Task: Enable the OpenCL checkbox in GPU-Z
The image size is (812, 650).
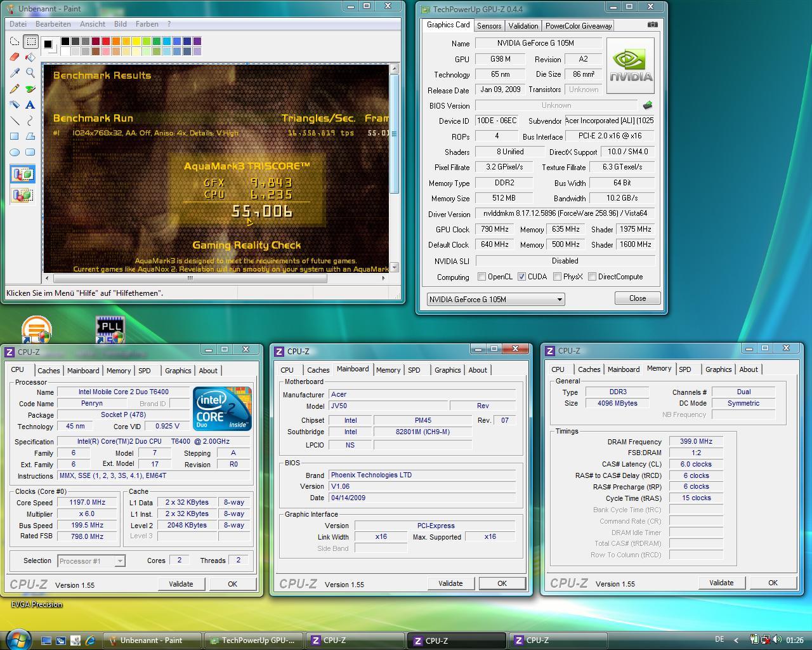Action: pyautogui.click(x=481, y=277)
